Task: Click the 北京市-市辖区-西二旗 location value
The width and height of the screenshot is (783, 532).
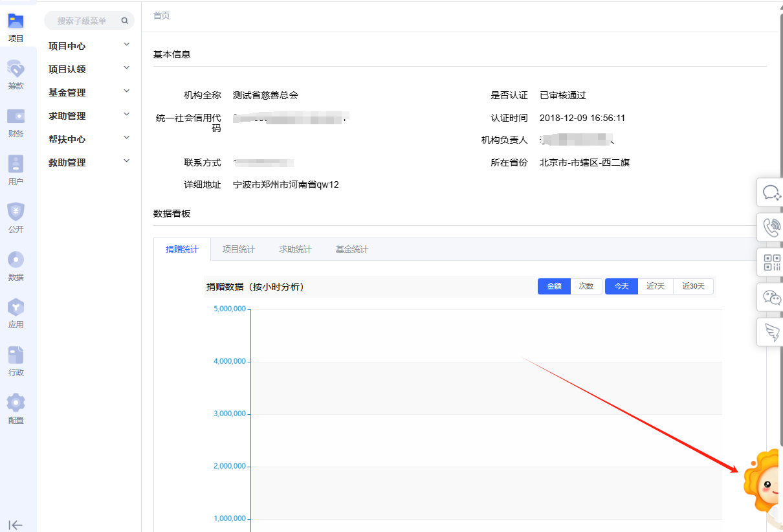Action: coord(585,162)
